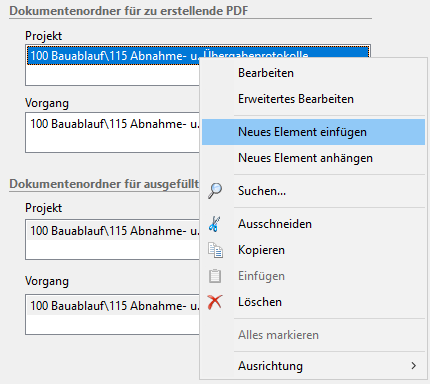This screenshot has height=384, width=430.
Task: Click the scissors Ausschneiden icon
Action: click(215, 224)
